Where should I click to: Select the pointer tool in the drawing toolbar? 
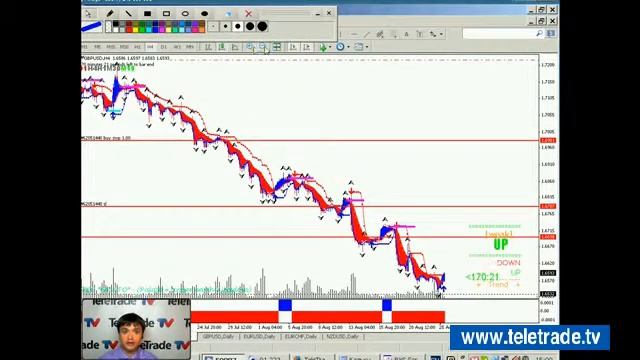[x=88, y=14]
